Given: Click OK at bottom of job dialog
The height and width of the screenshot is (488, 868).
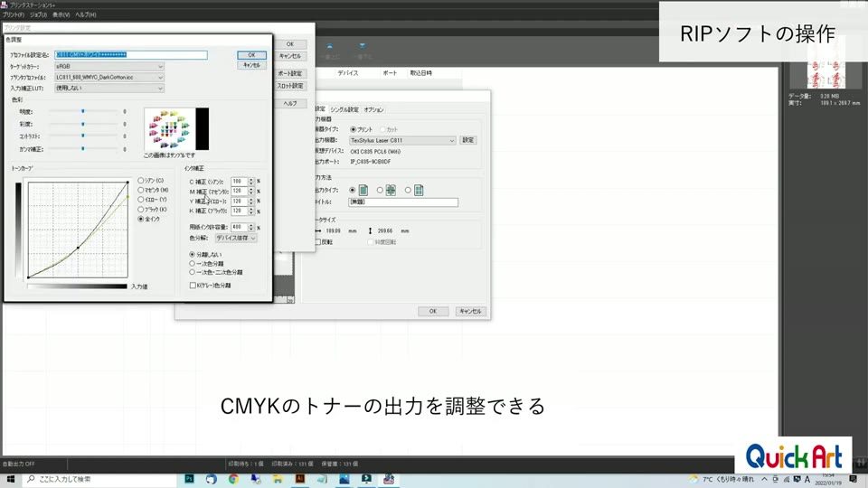Looking at the screenshot, I should [433, 312].
